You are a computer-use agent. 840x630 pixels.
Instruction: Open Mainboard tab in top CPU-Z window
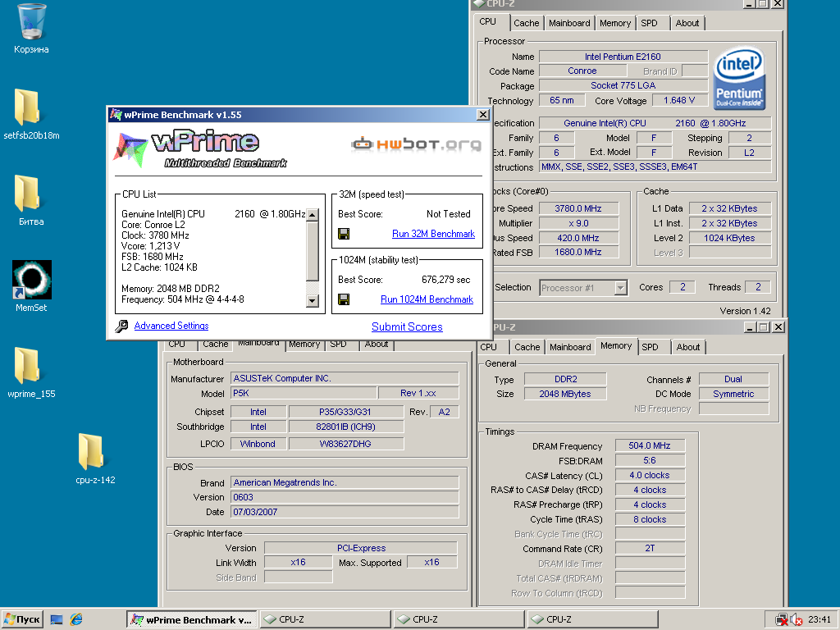(x=569, y=23)
